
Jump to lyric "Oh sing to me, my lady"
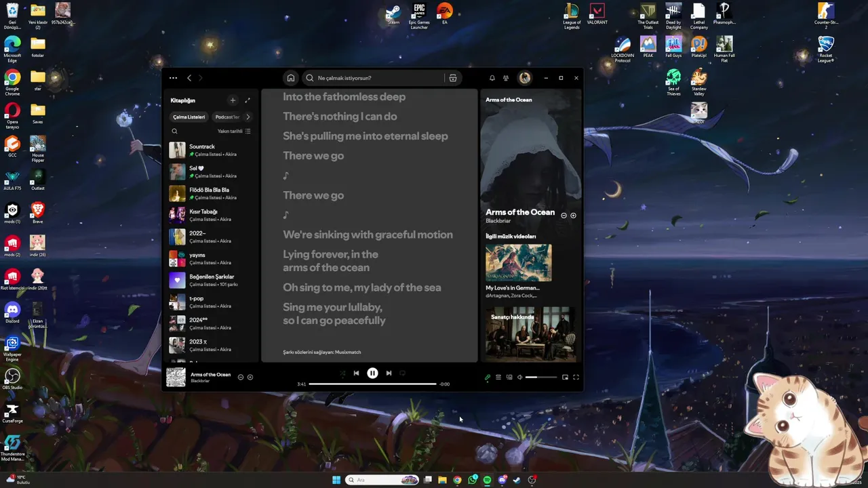[x=361, y=287]
